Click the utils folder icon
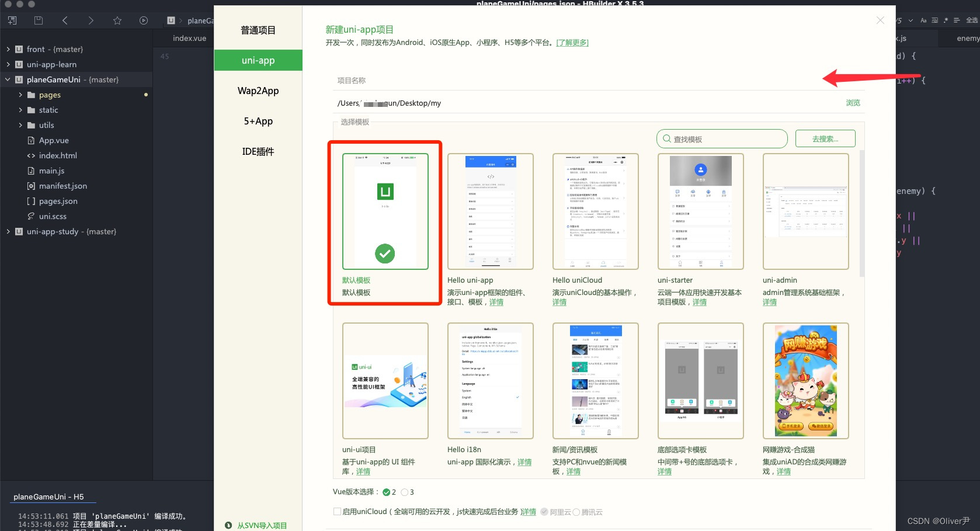980x531 pixels. pos(32,125)
